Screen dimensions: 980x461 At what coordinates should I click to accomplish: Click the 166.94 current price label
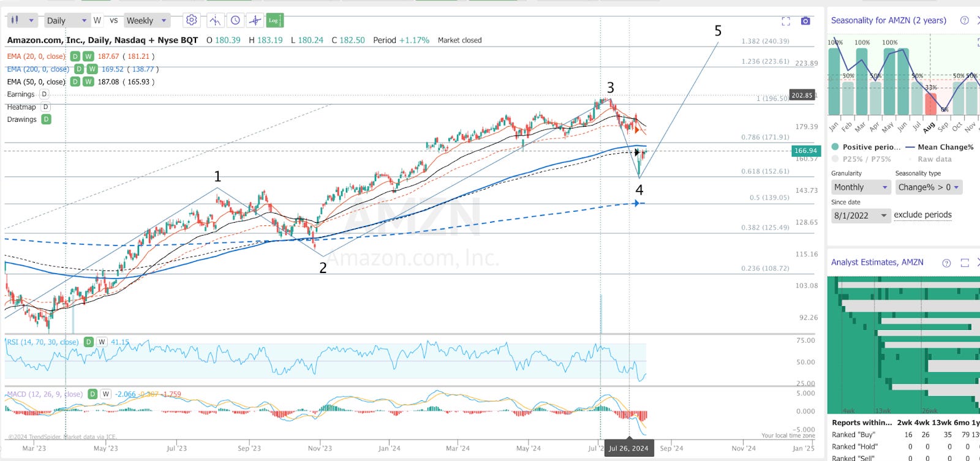[x=805, y=151]
